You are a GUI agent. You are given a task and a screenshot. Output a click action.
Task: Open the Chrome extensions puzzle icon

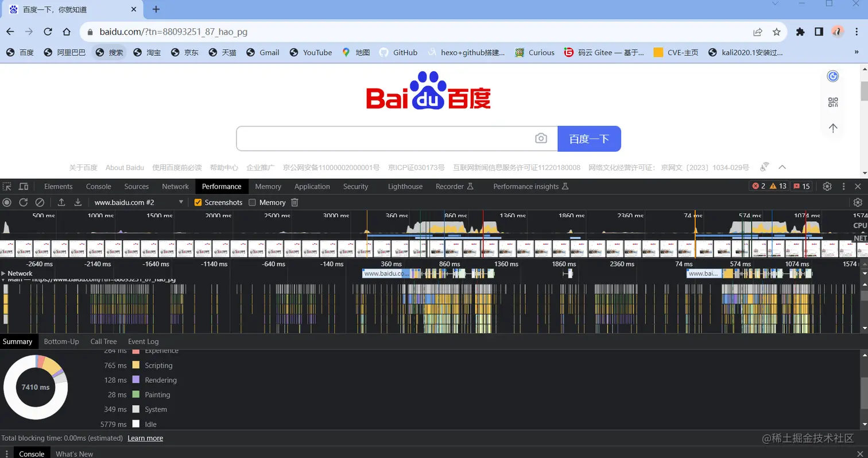point(800,32)
